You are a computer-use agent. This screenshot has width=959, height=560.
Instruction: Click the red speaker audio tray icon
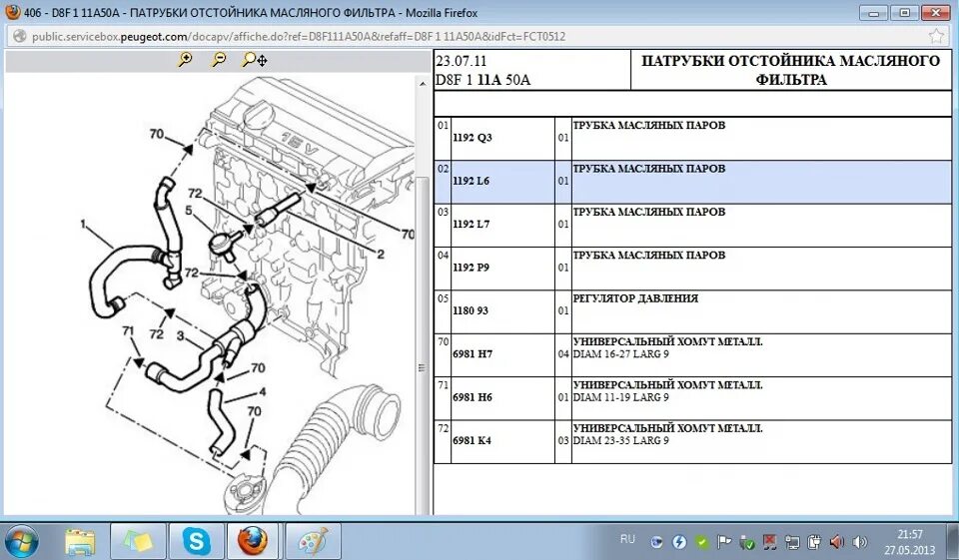point(837,542)
